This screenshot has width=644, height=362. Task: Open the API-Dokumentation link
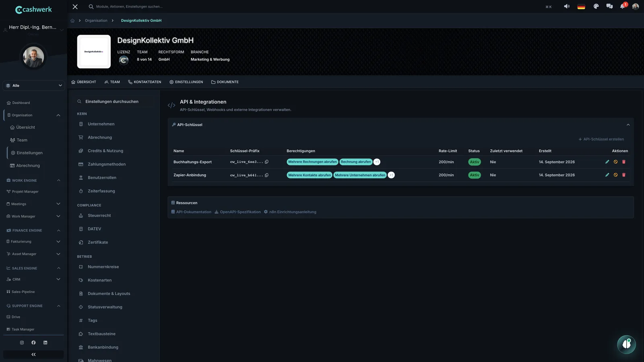(191, 212)
